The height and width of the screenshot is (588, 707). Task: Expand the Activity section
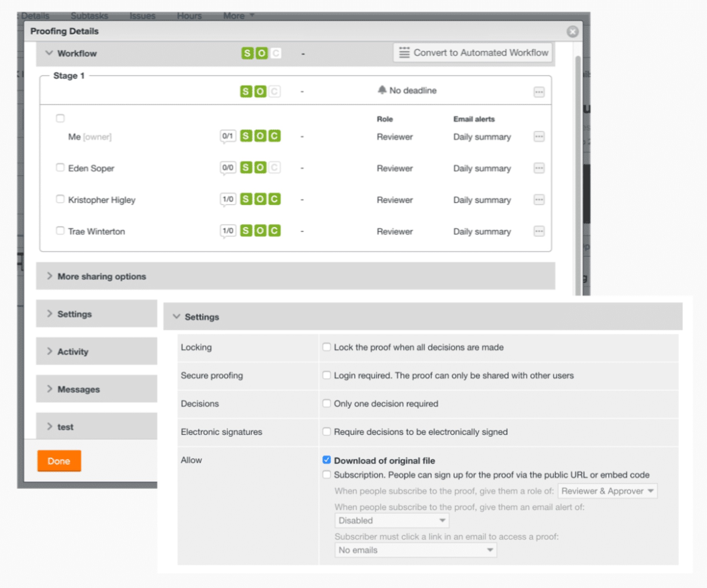click(97, 352)
